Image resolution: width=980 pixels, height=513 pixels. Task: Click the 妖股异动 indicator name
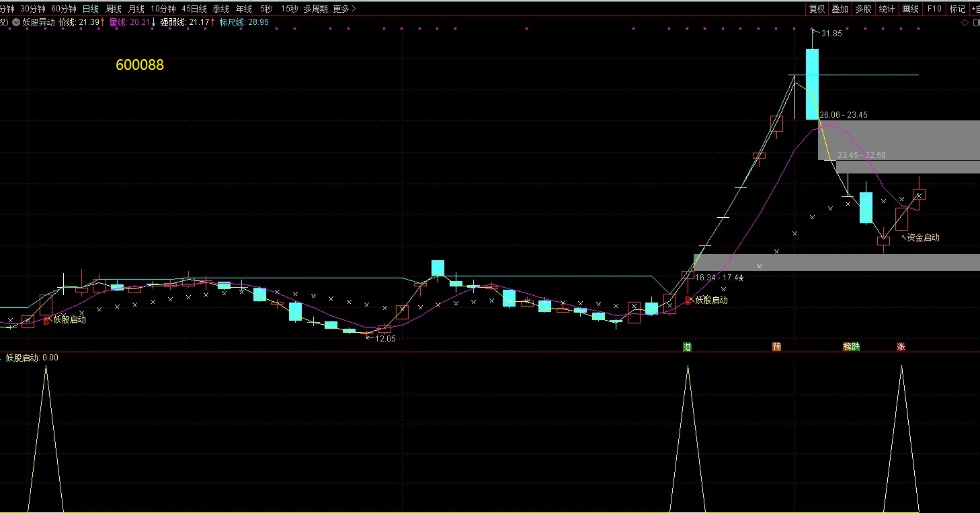(39, 22)
